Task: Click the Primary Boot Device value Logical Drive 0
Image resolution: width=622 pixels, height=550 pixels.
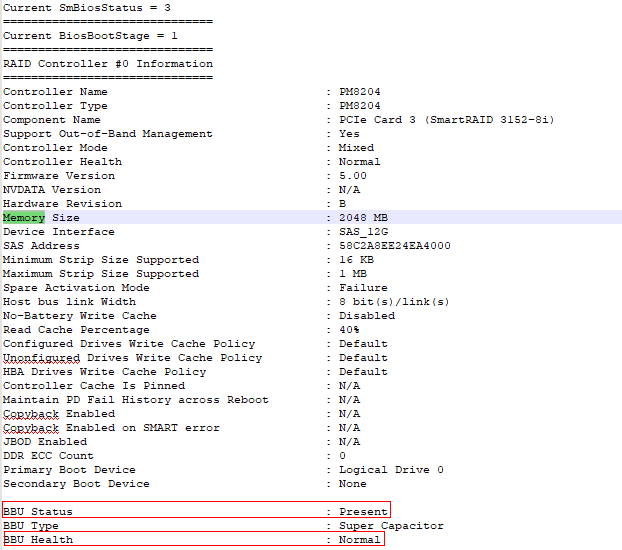Action: [391, 470]
